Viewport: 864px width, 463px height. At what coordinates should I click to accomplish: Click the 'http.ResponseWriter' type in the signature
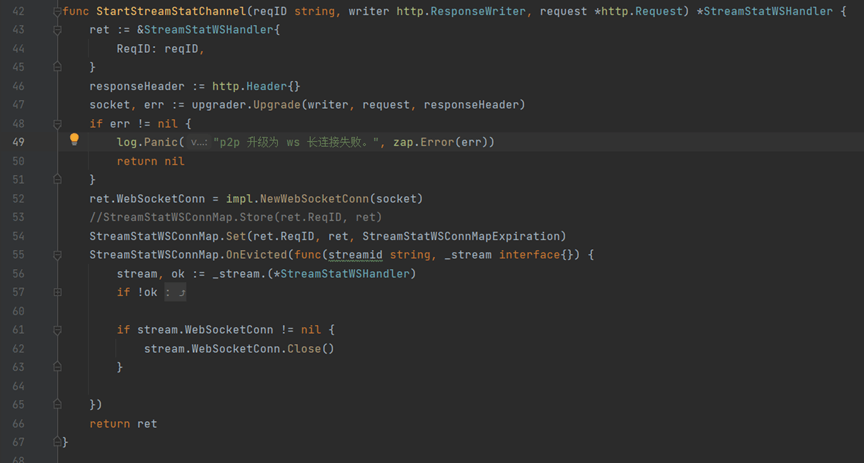461,11
